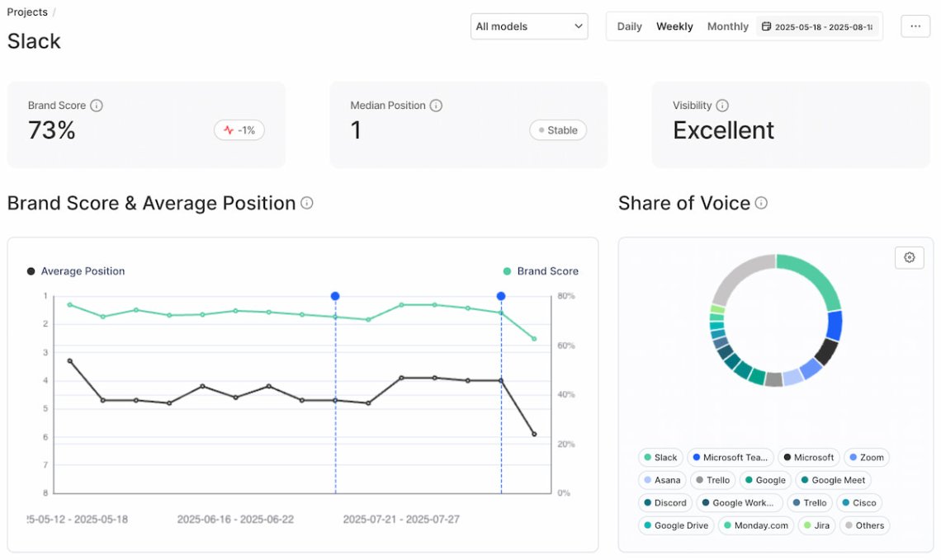Viewport: 941px width, 560px height.
Task: Click the calendar icon in date range
Action: 766,26
